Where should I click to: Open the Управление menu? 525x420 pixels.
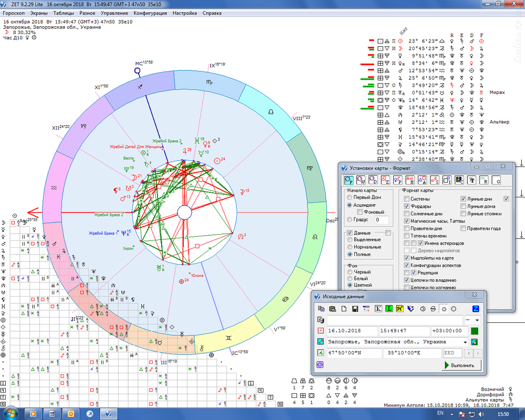click(114, 13)
